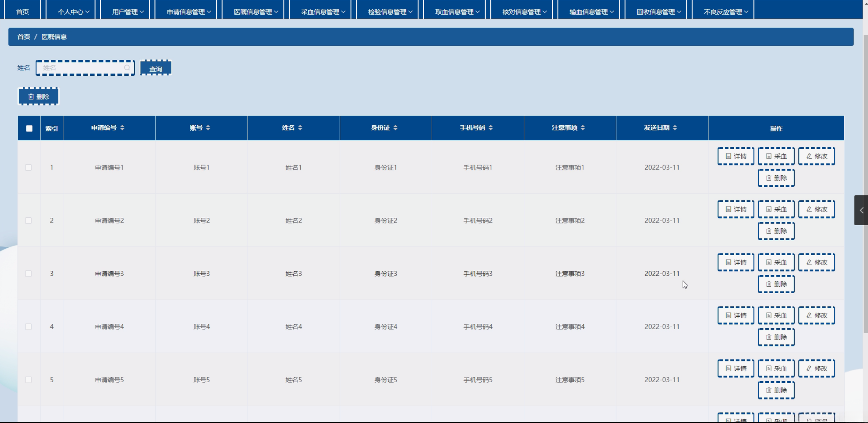This screenshot has width=868, height=423.
Task: Expand 个人中心 dropdown menu
Action: point(73,12)
